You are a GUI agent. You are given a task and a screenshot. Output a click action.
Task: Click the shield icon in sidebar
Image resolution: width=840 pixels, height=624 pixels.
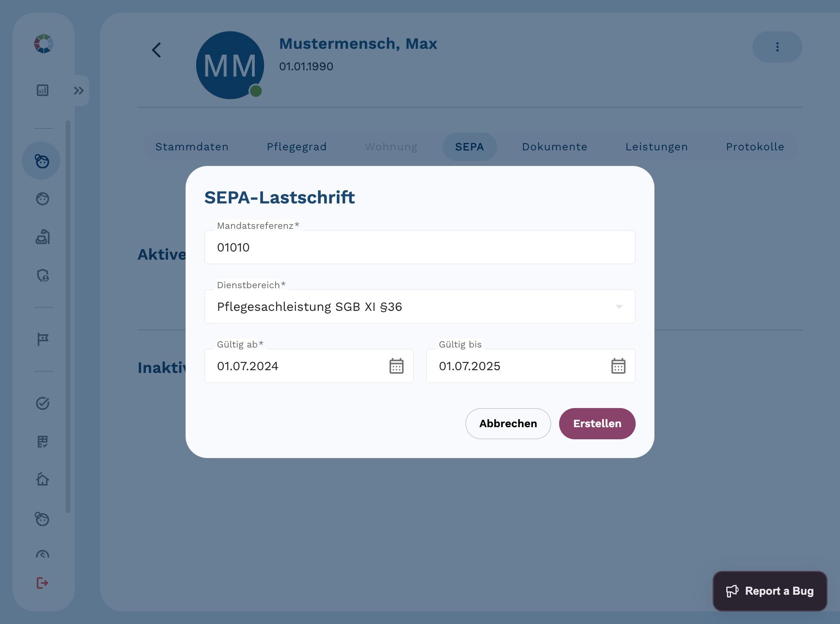coord(43,276)
